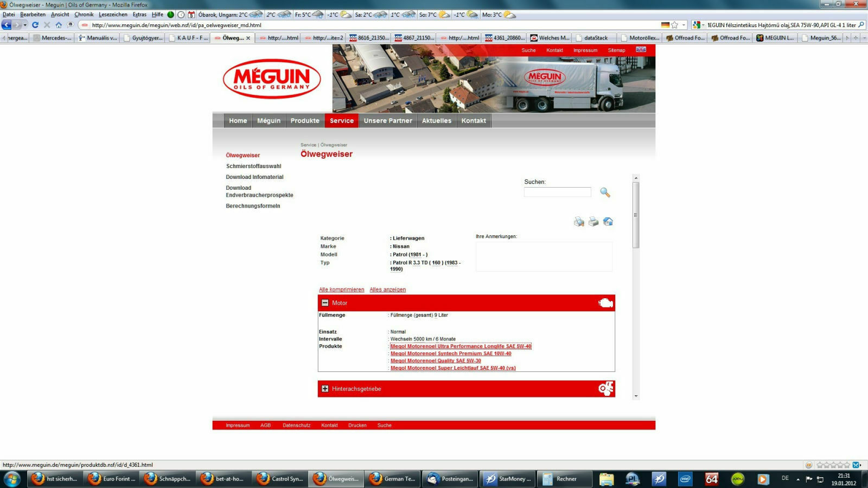Reload the page with the refresh icon
This screenshot has width=868, height=488.
tap(35, 25)
